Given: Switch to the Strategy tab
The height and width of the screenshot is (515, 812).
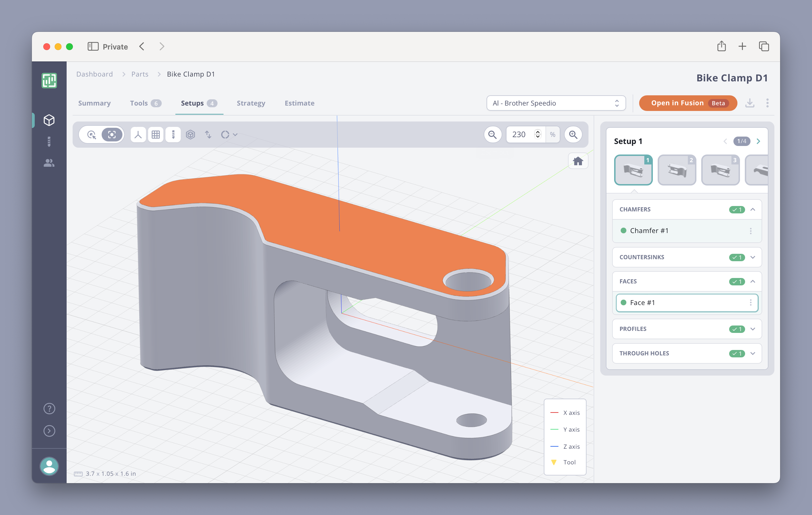Looking at the screenshot, I should [x=251, y=103].
